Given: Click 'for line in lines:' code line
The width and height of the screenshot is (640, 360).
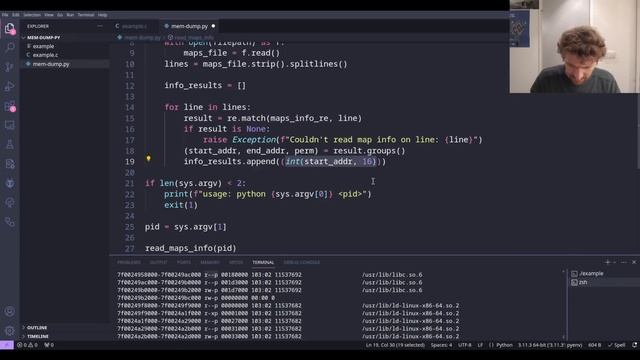Looking at the screenshot, I should pos(207,107).
